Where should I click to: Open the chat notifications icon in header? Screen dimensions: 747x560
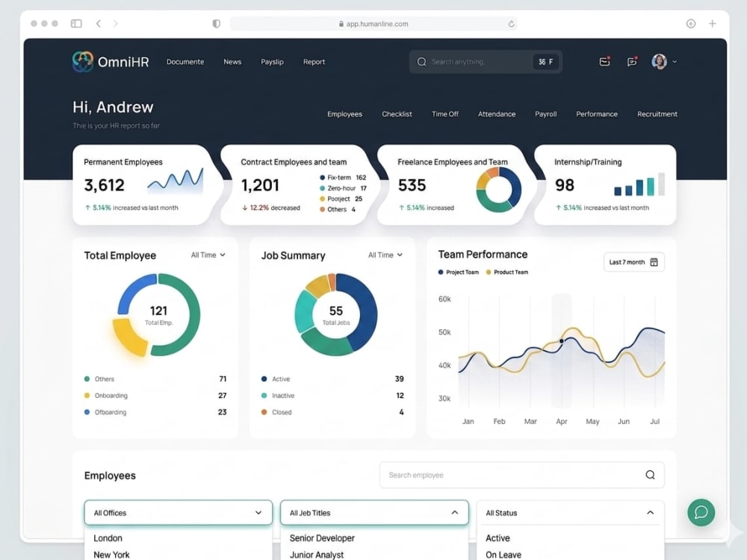[632, 61]
